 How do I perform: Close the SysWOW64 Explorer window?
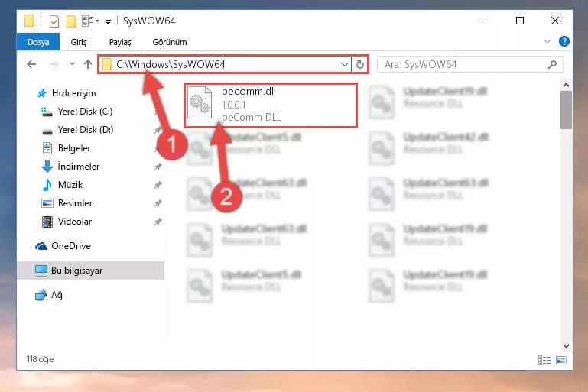pos(555,21)
